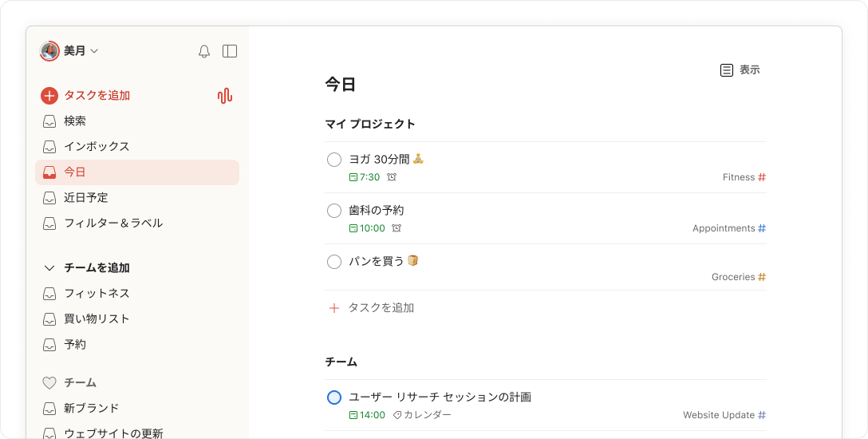Image resolution: width=868 pixels, height=439 pixels.
Task: Collapse the チームを追加 section chevron
Action: coord(49,268)
